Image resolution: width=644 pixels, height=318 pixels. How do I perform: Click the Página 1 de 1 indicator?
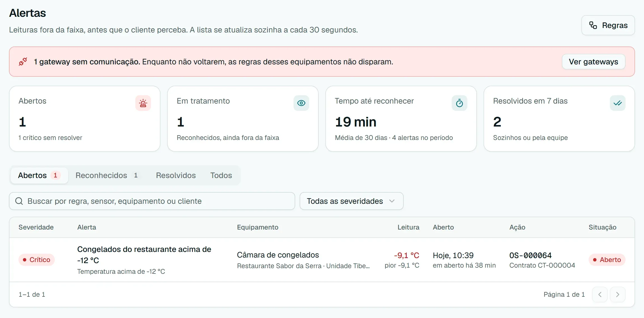pos(564,294)
